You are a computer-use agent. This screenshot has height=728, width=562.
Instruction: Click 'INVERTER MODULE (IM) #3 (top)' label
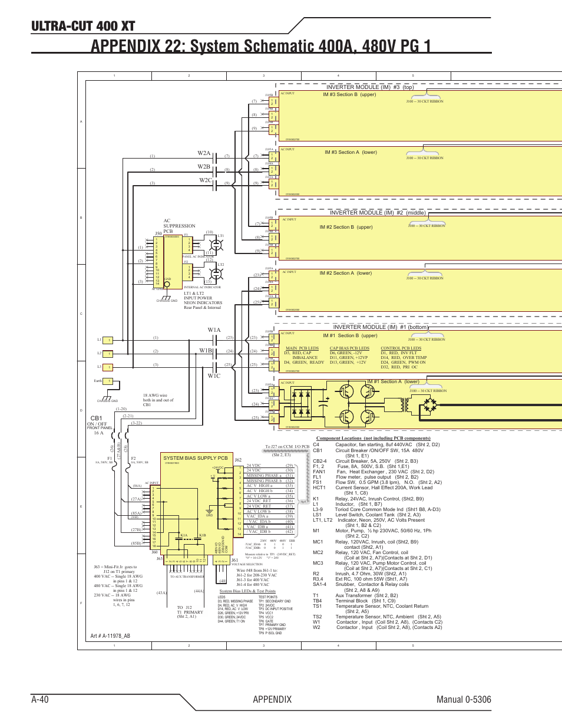pyautogui.click(x=370, y=87)
